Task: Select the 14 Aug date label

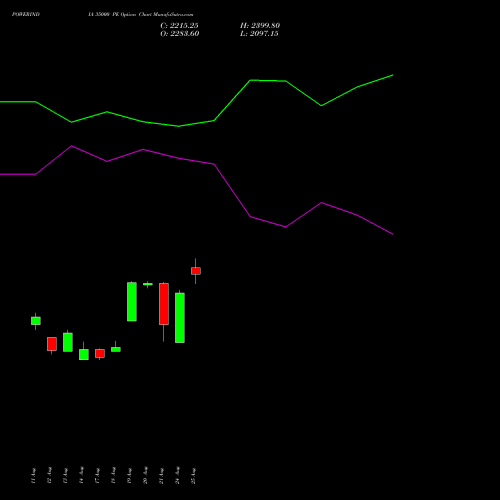Action: [81, 475]
